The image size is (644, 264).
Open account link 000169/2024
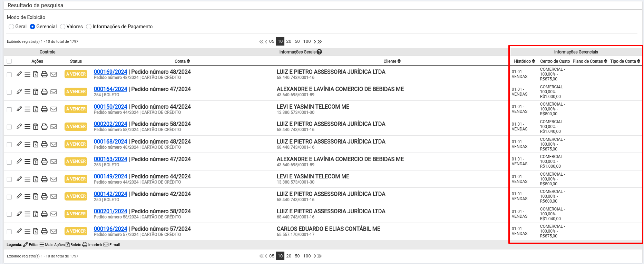pyautogui.click(x=110, y=72)
